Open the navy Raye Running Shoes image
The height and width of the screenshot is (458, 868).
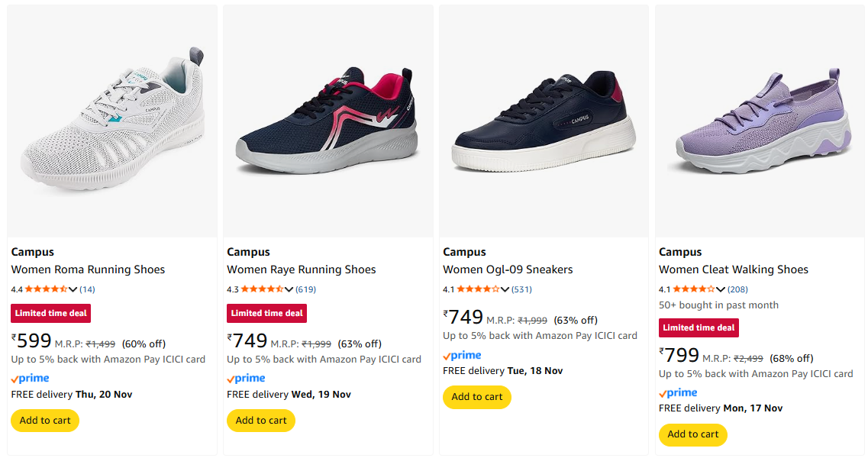[x=328, y=121]
